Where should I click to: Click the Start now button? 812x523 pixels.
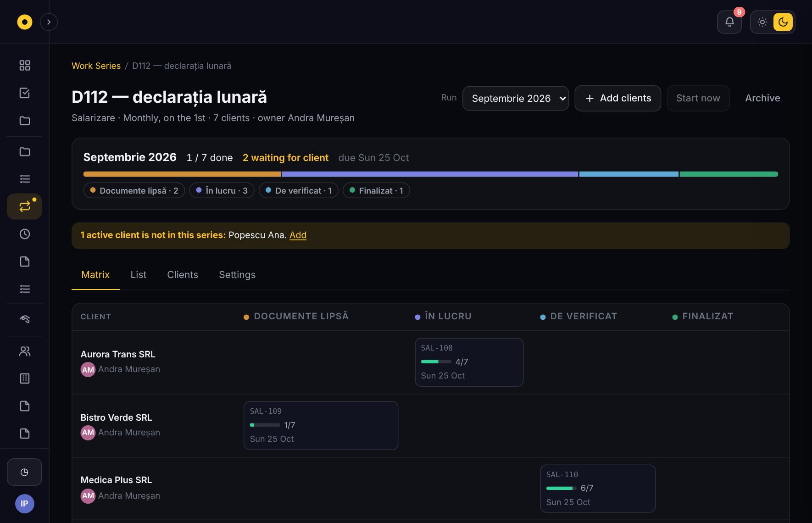[698, 98]
